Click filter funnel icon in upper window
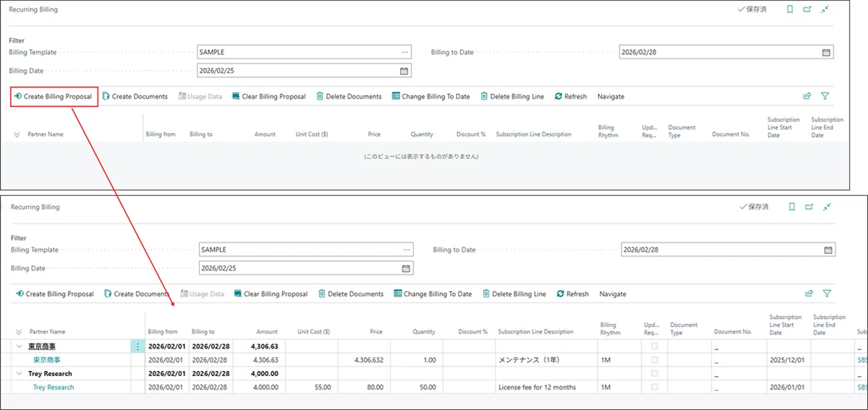 (x=825, y=95)
